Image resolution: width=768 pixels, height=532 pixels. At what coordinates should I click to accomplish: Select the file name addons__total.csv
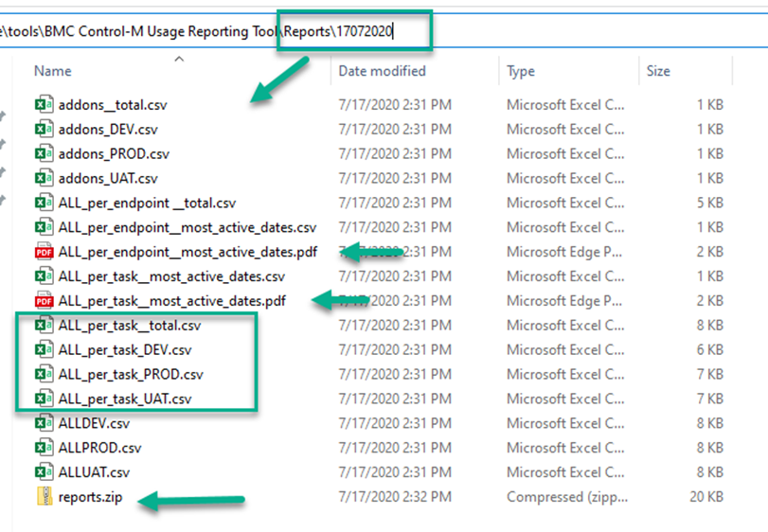(x=113, y=105)
